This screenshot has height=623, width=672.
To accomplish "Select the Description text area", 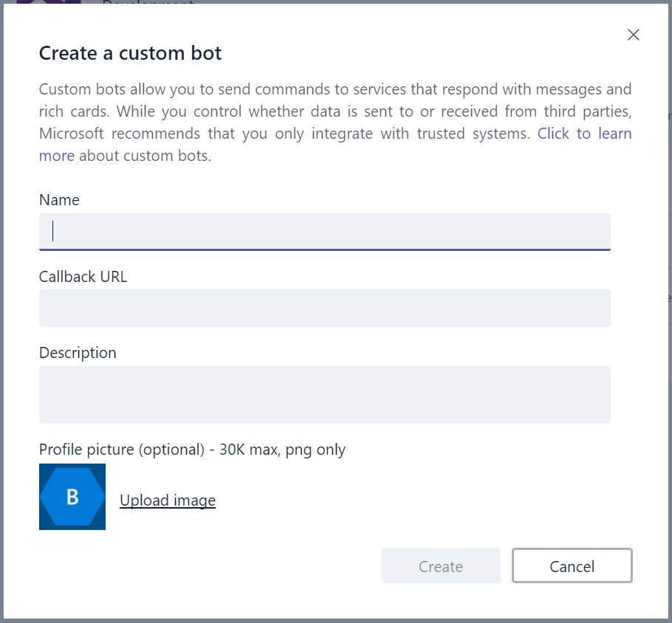I will (324, 394).
